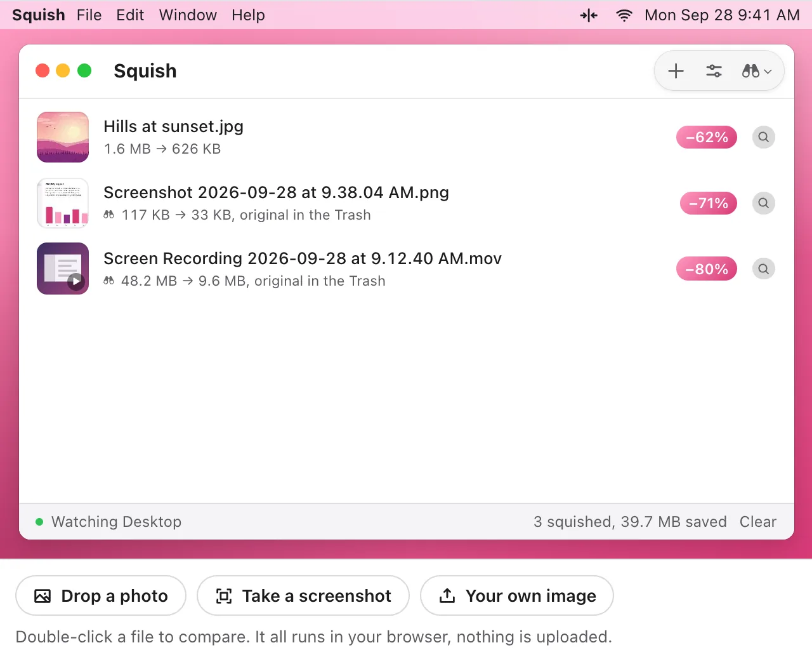Click the Screen Recording 2026-09-28 at 9.12.40 AM.mov name
This screenshot has height=664, width=812.
click(x=303, y=258)
